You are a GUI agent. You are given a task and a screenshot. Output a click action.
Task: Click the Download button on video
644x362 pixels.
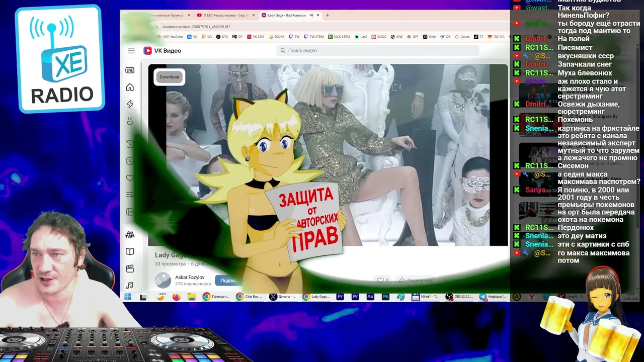[170, 77]
